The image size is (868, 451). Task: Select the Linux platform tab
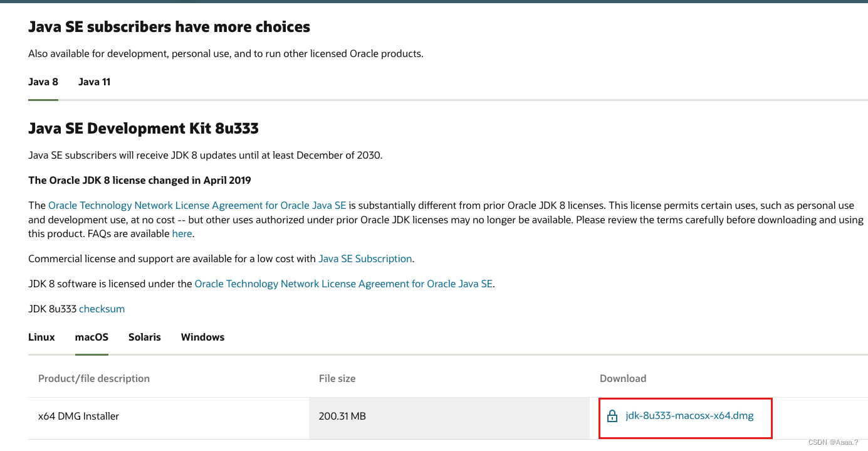(x=41, y=337)
